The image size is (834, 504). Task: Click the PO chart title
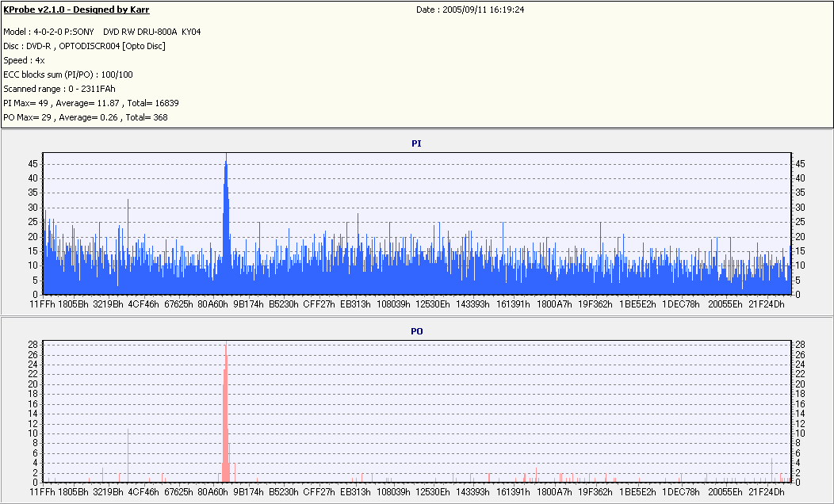pos(416,331)
